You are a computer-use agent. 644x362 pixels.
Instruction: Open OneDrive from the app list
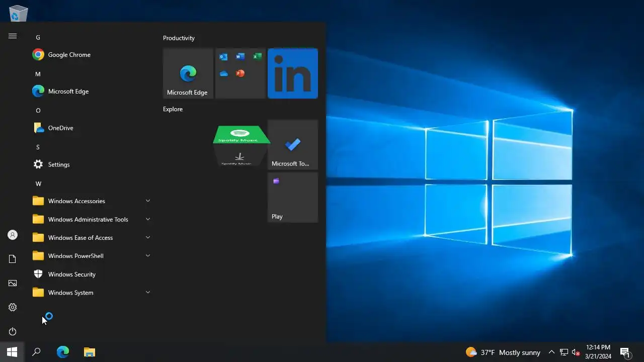[x=91, y=128]
